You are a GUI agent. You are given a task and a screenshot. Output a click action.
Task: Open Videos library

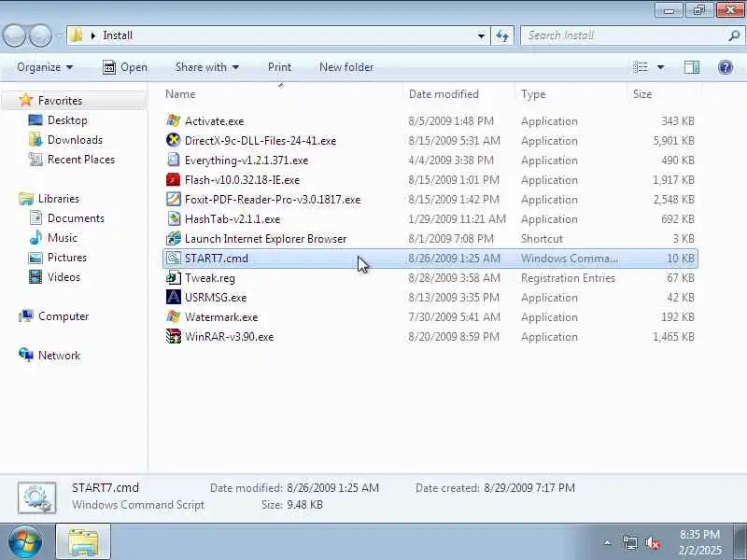[x=63, y=276]
